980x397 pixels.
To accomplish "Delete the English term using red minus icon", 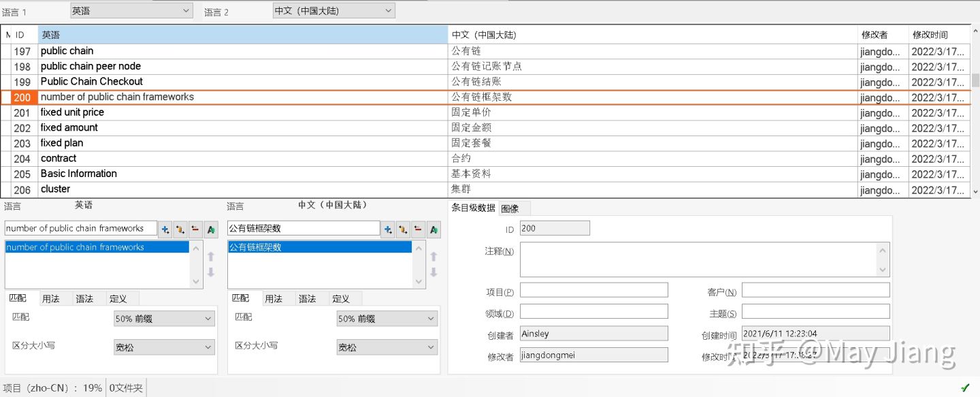I will coord(196,229).
